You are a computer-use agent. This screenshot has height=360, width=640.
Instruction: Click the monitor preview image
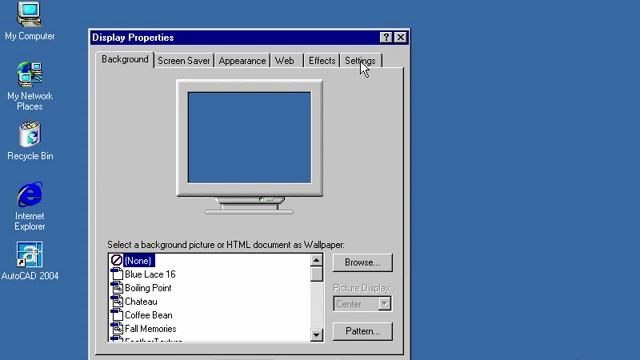coord(249,147)
